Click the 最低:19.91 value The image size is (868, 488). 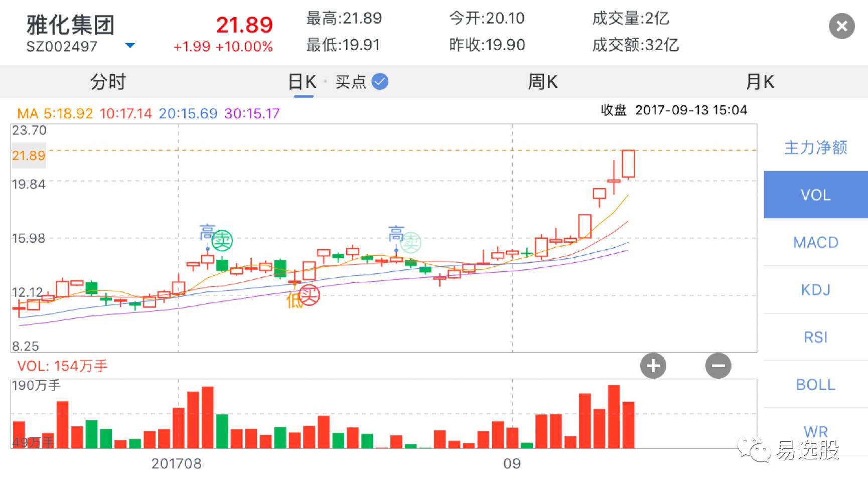click(x=343, y=45)
